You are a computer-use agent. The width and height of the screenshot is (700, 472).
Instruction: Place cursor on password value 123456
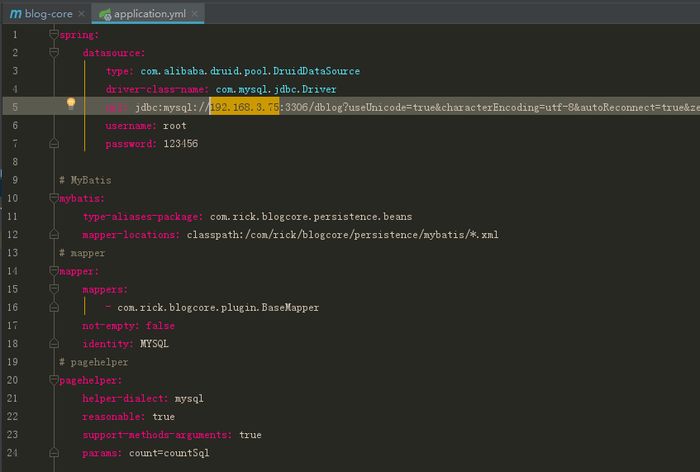coord(180,144)
